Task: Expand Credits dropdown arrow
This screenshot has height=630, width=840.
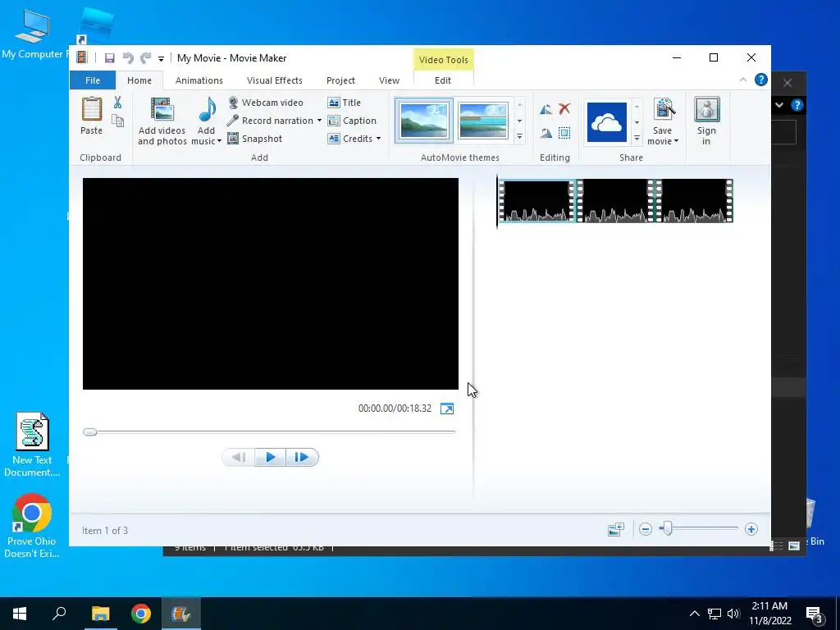Action: tap(378, 139)
